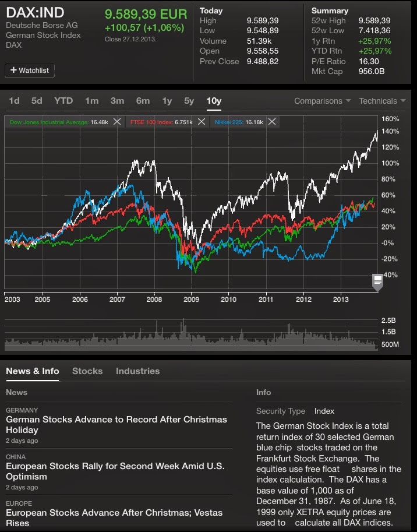Switch chart to YTD range
The width and height of the screenshot is (417, 532).
[x=63, y=101]
